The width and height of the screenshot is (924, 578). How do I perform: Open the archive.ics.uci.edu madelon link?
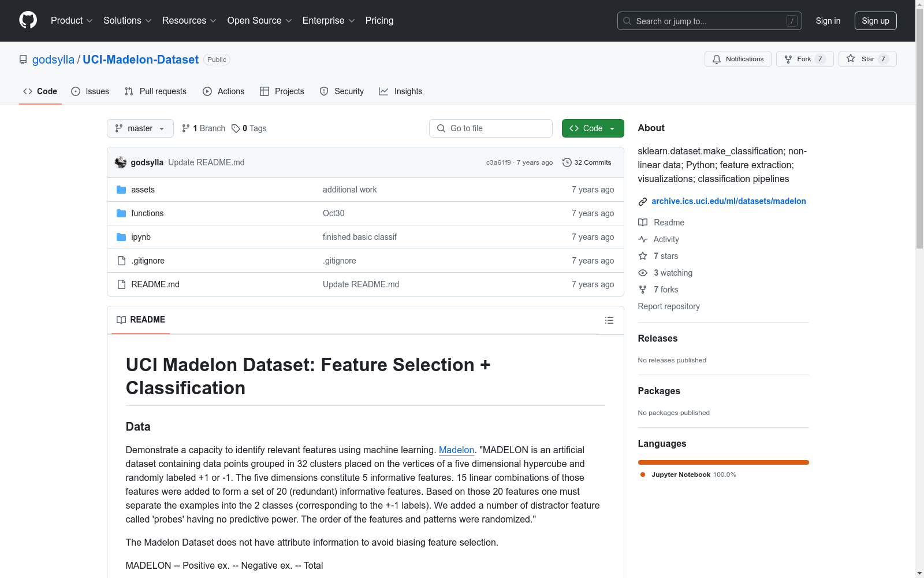coord(729,201)
